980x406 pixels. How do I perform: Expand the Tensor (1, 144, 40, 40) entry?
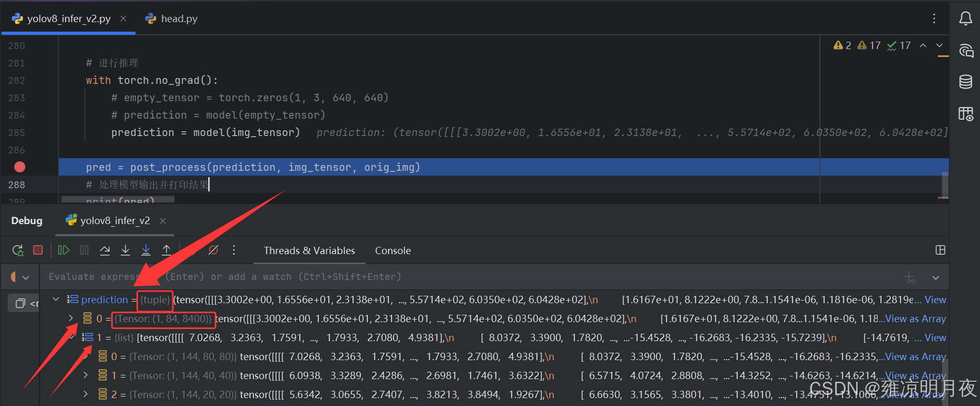coord(85,375)
